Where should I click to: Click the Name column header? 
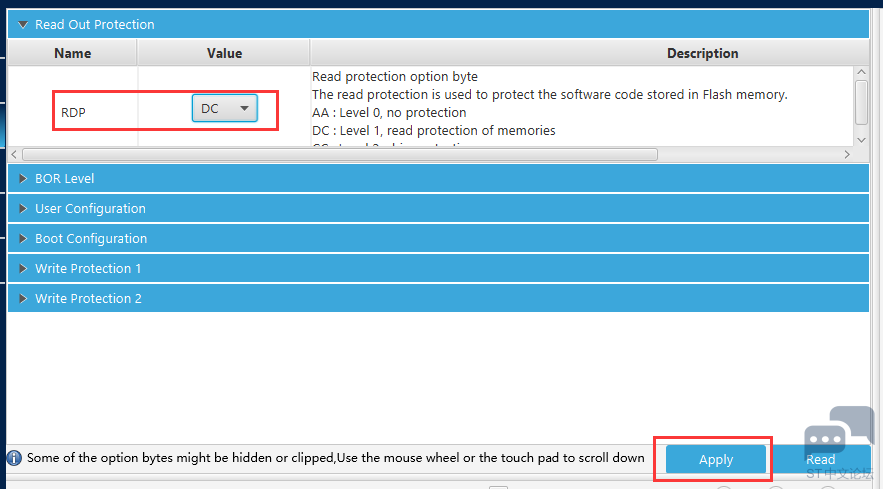click(72, 53)
